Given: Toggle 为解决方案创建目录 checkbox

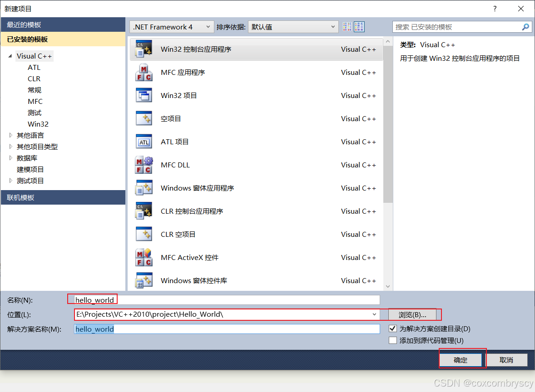Looking at the screenshot, I should 393,328.
